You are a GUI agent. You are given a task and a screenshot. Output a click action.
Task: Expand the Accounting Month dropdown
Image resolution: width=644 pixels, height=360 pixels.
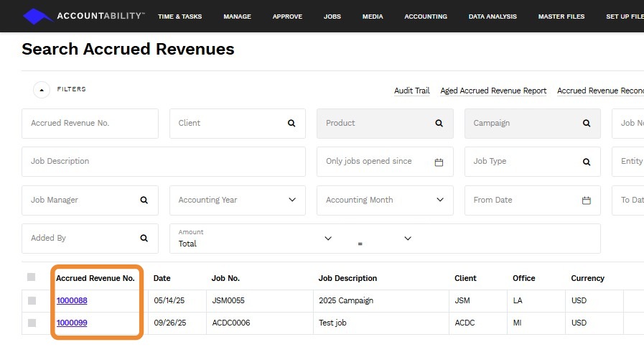439,200
